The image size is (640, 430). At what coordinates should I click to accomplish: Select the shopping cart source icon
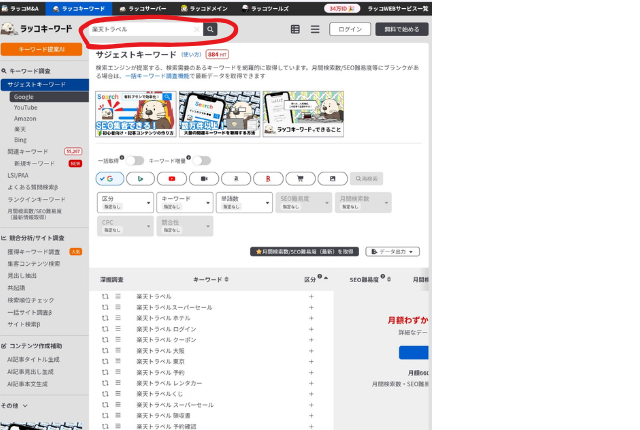pos(300,178)
